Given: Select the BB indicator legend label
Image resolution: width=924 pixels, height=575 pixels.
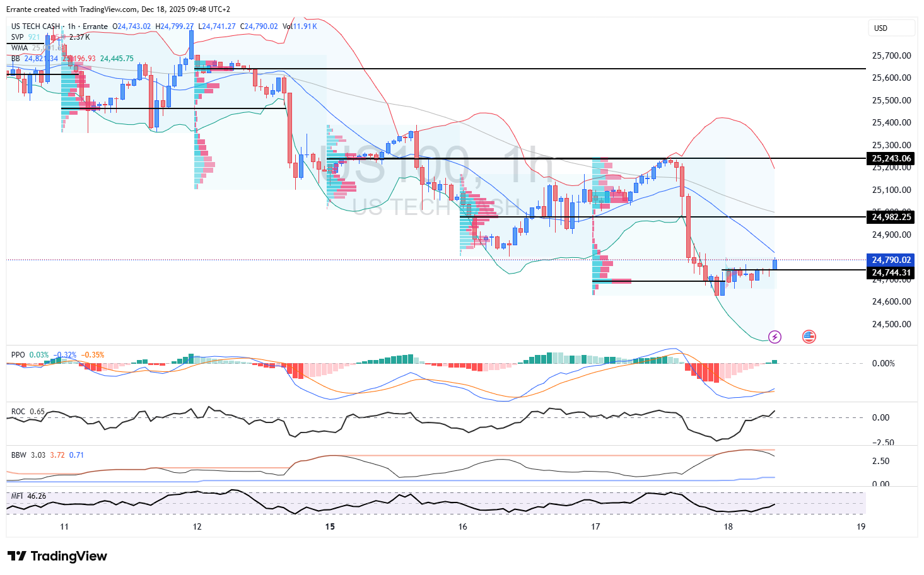Looking at the screenshot, I should coord(15,59).
